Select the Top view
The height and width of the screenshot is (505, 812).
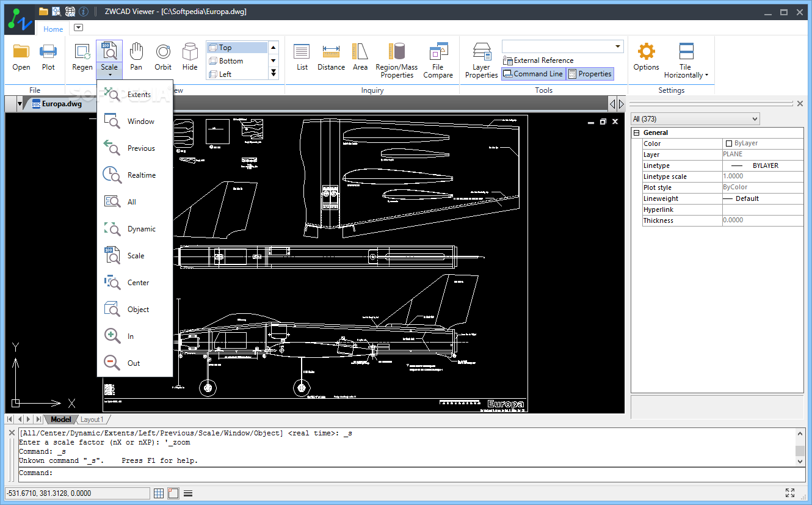pos(237,48)
